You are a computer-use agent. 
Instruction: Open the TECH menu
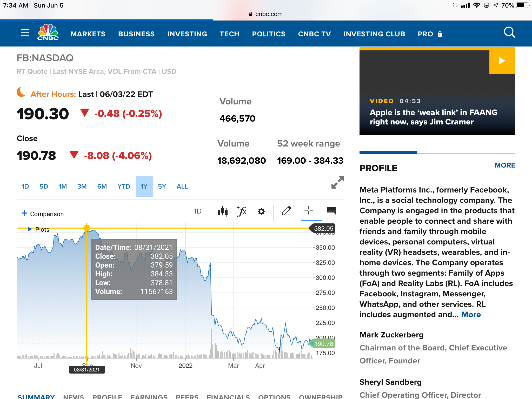coord(229,34)
